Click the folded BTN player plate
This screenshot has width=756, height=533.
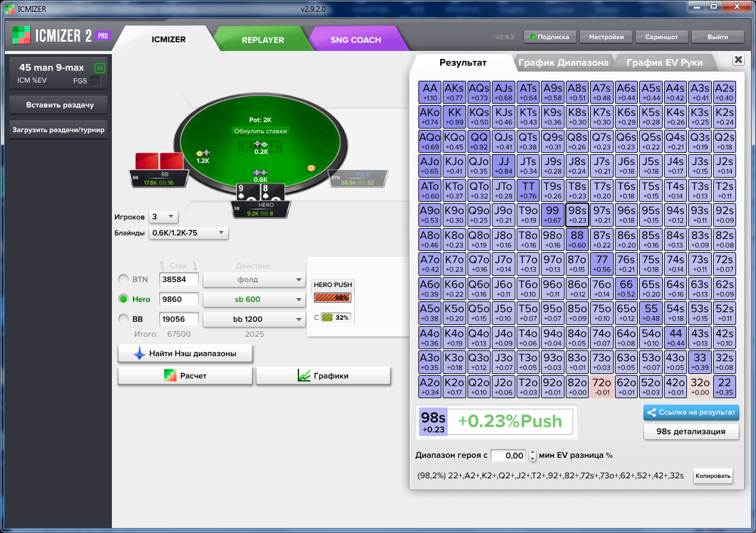coord(358,179)
